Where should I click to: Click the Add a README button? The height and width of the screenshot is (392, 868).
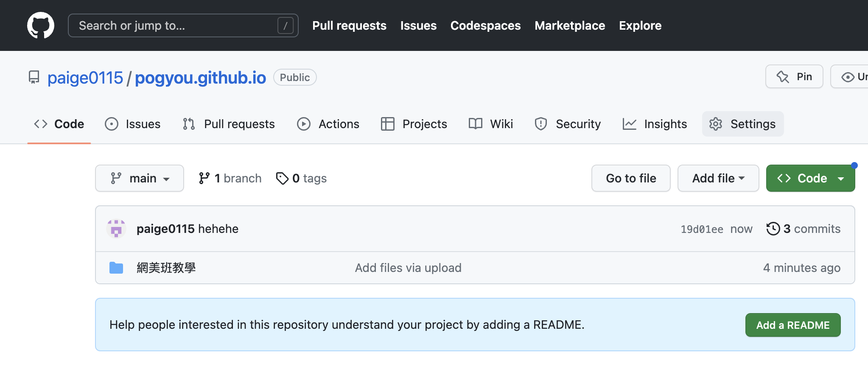(793, 325)
